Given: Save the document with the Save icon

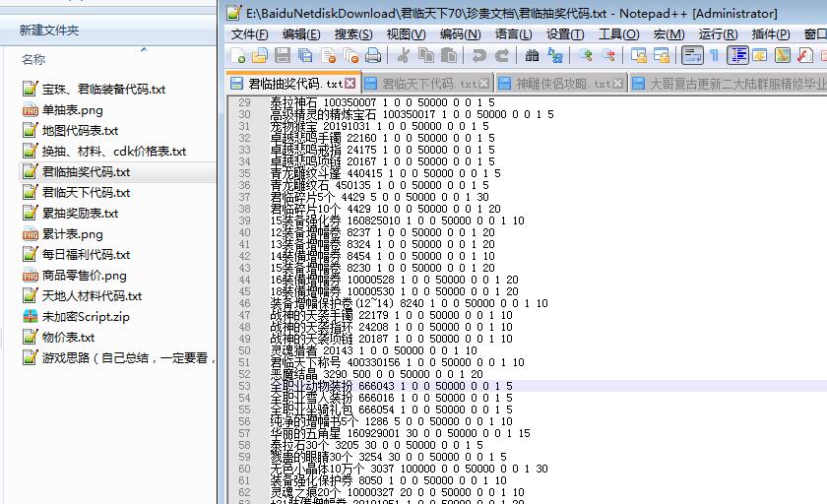Looking at the screenshot, I should pyautogui.click(x=283, y=56).
